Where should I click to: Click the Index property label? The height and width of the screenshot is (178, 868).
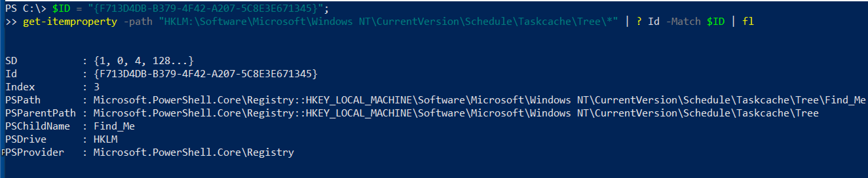click(20, 87)
